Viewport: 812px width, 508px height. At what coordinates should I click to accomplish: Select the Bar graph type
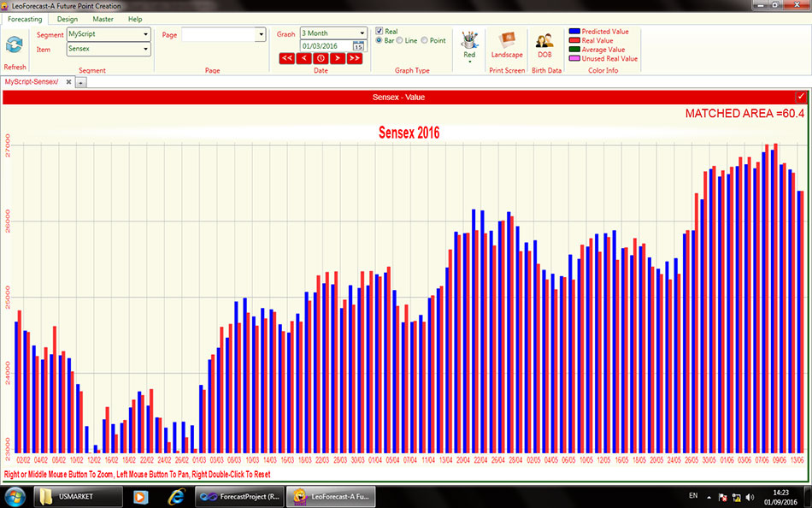(379, 40)
